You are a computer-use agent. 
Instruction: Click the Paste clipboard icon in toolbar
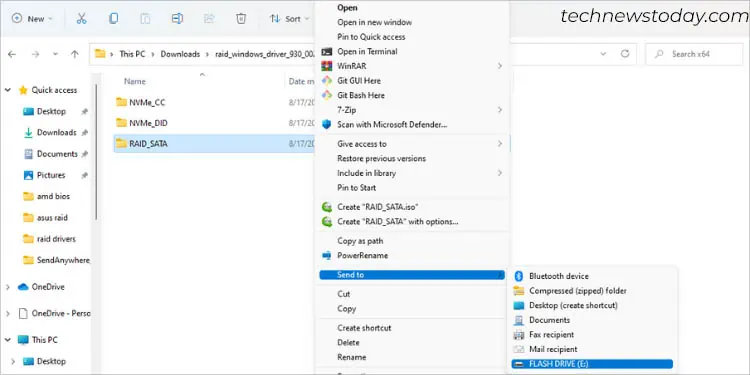point(145,19)
